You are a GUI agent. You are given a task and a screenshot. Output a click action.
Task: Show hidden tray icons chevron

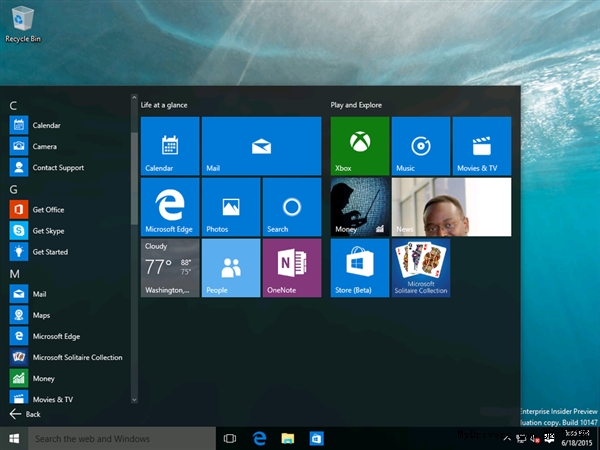pyautogui.click(x=507, y=439)
